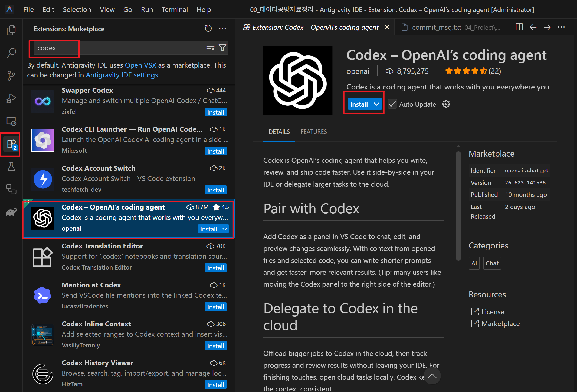Open the Open VSX link
The height and width of the screenshot is (392, 577).
click(x=140, y=65)
